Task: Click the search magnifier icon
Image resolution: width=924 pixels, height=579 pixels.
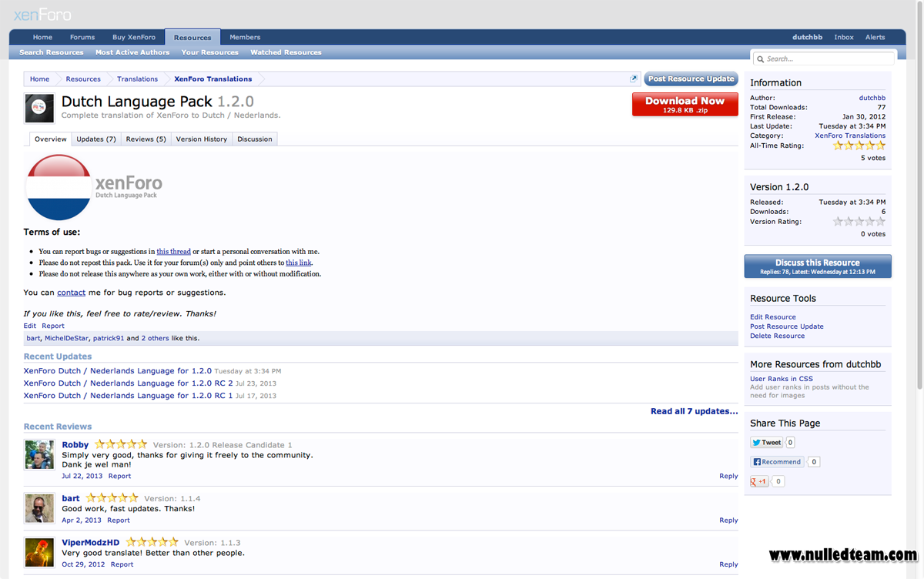Action: pyautogui.click(x=760, y=59)
